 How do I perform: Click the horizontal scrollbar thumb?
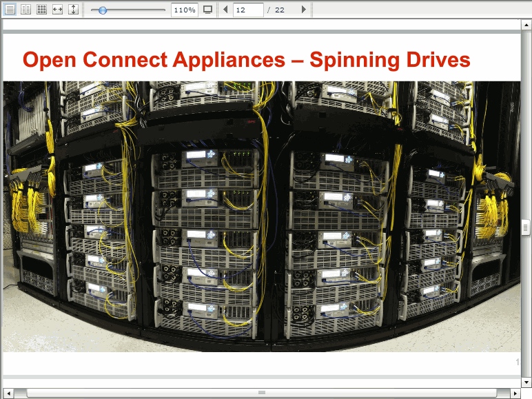click(x=261, y=393)
